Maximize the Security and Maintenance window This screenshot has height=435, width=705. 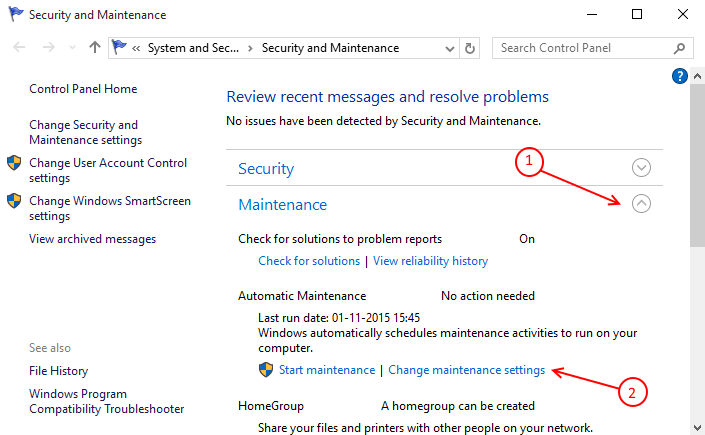(637, 14)
